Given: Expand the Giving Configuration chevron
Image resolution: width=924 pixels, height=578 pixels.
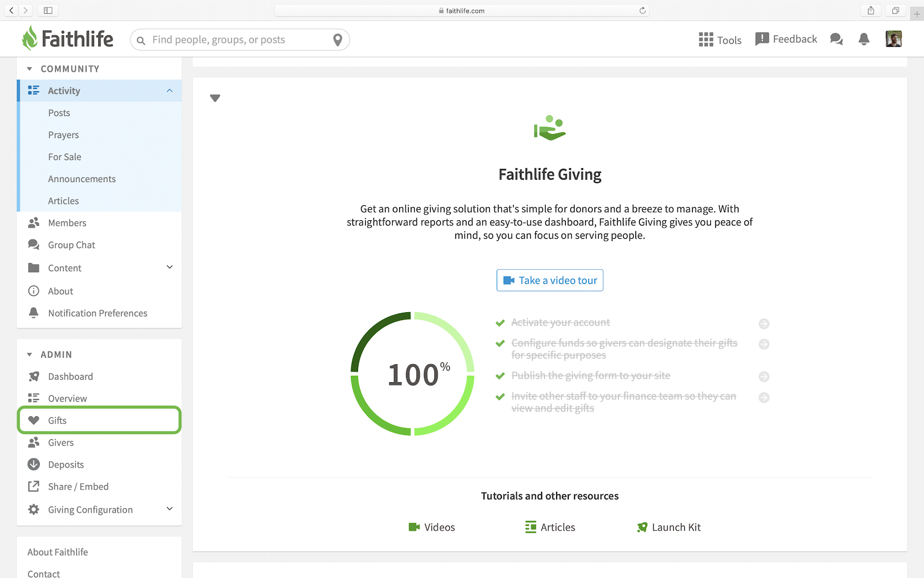Looking at the screenshot, I should [170, 509].
